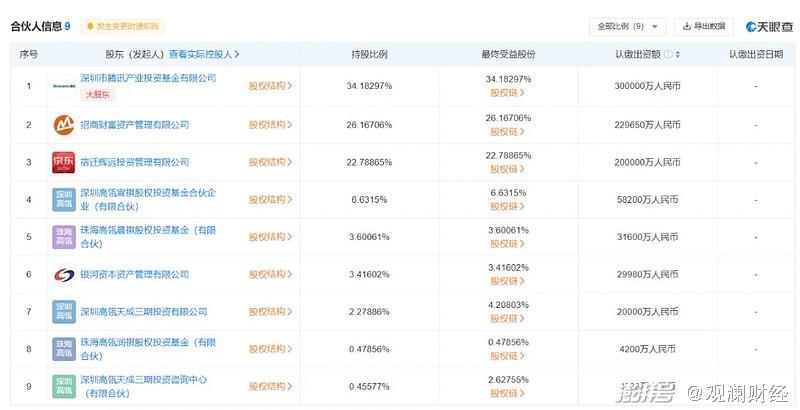Open 股权链 under 34.18297% in row 1
The image size is (800, 410).
508,93
